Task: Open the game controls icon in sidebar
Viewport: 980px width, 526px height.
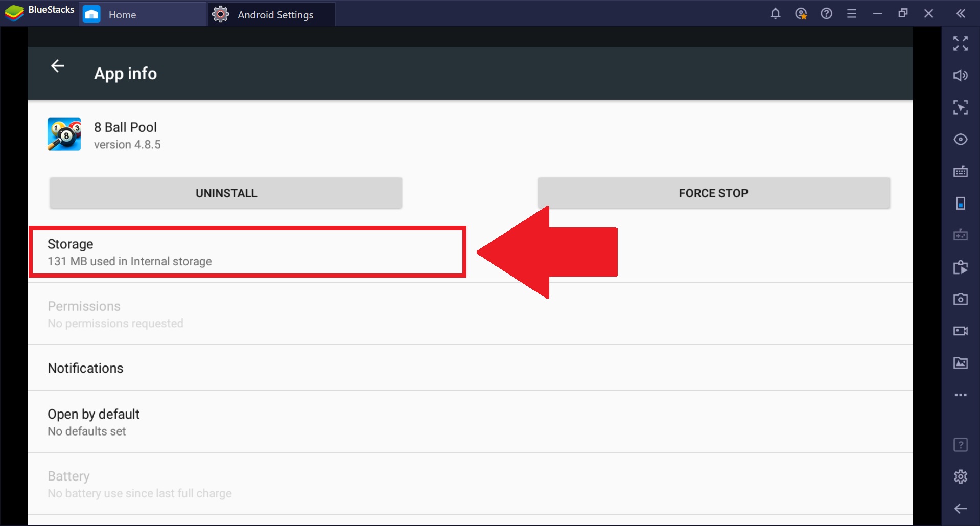Action: point(961,235)
